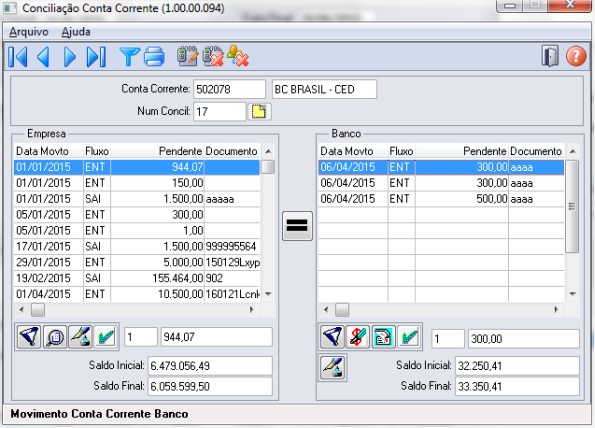595x428 pixels.
Task: Click right arrow of Empresa horizontal scrollbar
Action: pos(252,310)
